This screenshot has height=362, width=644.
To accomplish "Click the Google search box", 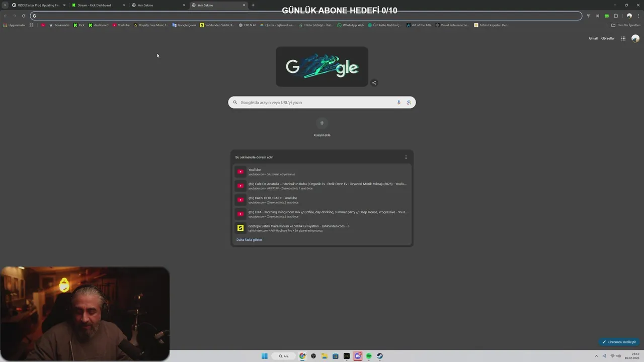I will (x=322, y=102).
